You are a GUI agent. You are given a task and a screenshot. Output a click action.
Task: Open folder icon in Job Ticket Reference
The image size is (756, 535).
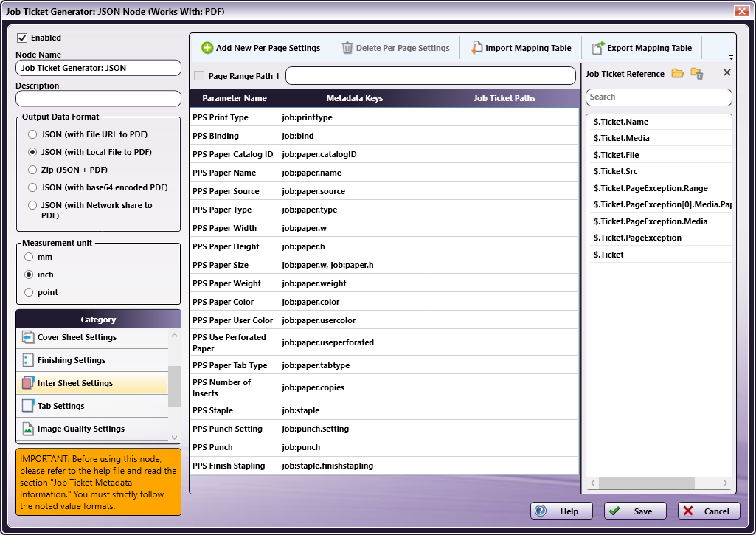pyautogui.click(x=677, y=73)
